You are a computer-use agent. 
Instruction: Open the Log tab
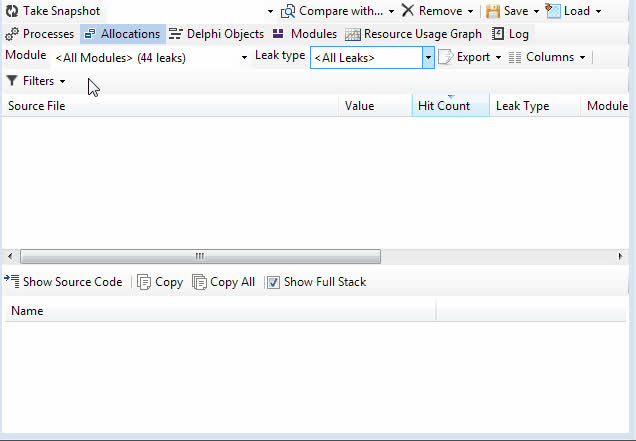[510, 34]
